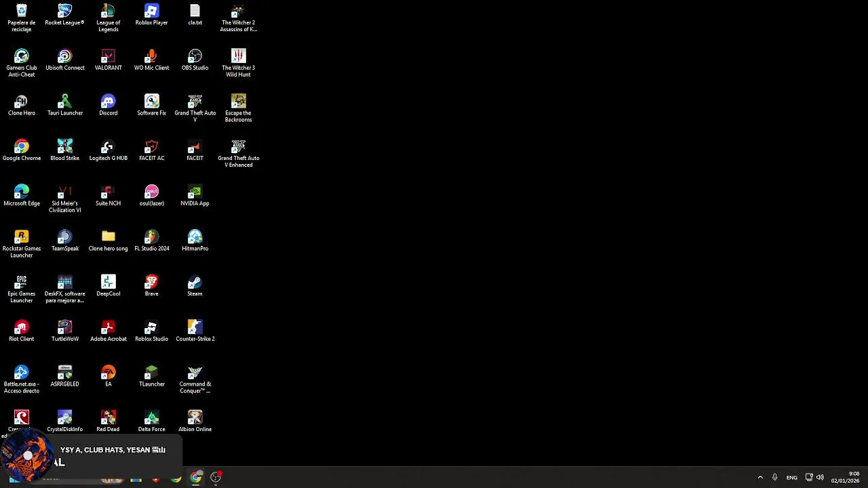Open the Roblox Studio desktop shortcut
Screen dimensions: 868x488
(x=152, y=331)
